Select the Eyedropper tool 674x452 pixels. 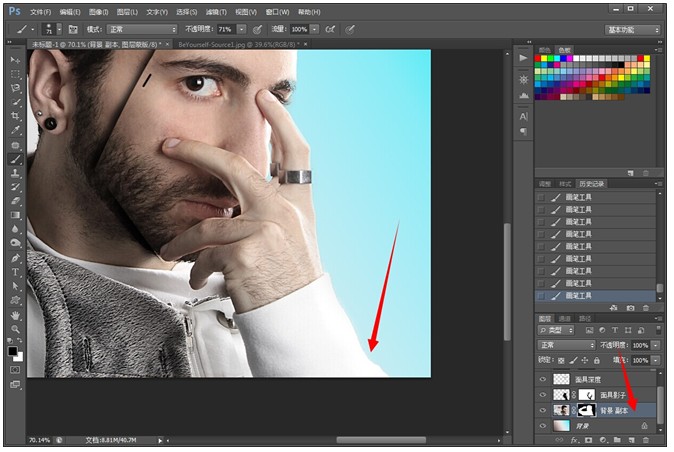[x=15, y=130]
